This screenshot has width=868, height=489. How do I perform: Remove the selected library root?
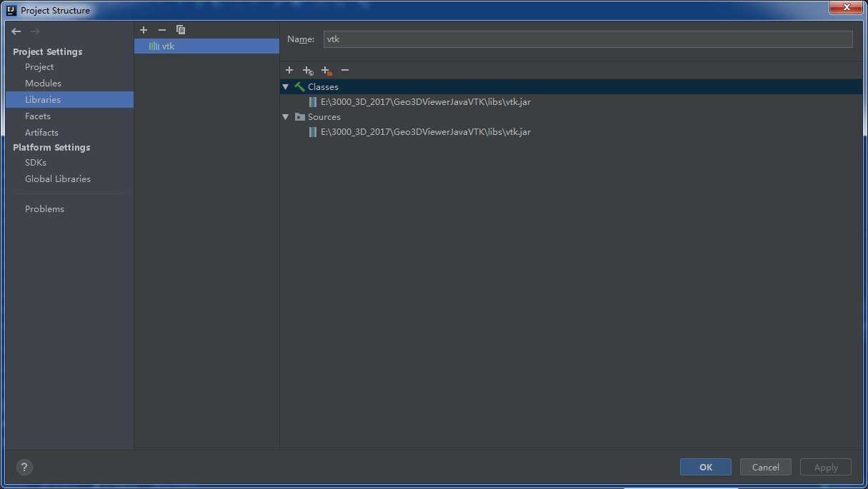coord(345,70)
